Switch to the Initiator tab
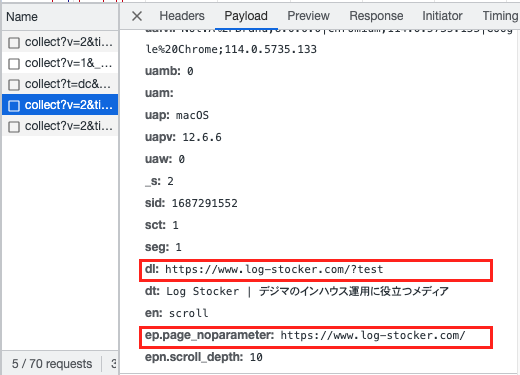Image resolution: width=520 pixels, height=375 pixels. pyautogui.click(x=442, y=16)
